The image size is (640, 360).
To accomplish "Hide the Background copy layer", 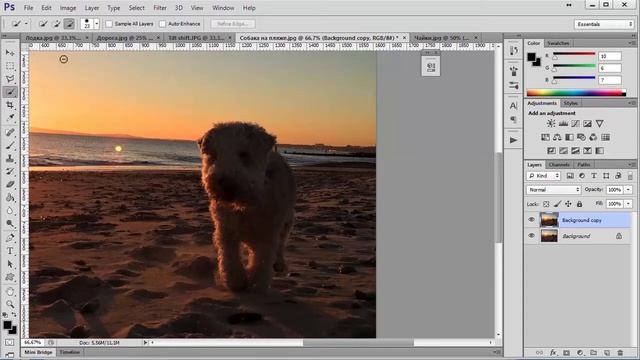I will [x=531, y=220].
